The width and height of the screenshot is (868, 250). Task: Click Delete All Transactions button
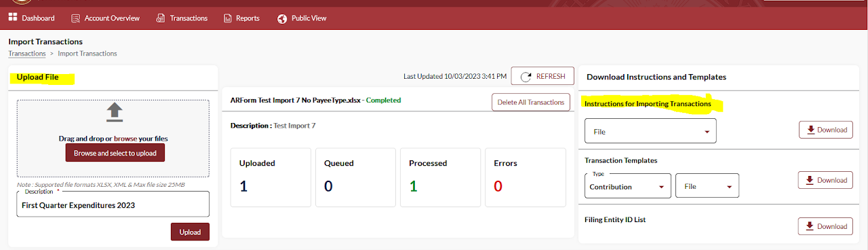[531, 103]
